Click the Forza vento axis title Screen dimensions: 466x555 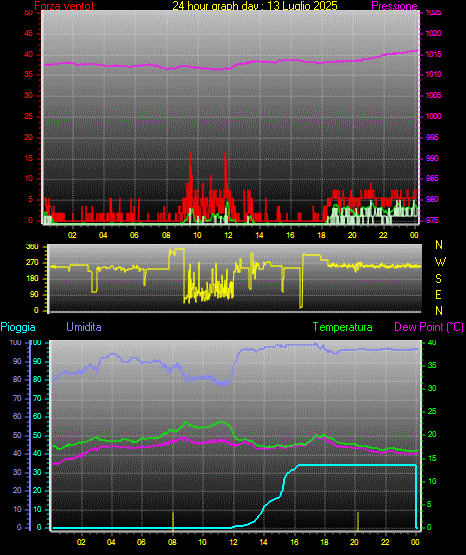[x=64, y=6]
